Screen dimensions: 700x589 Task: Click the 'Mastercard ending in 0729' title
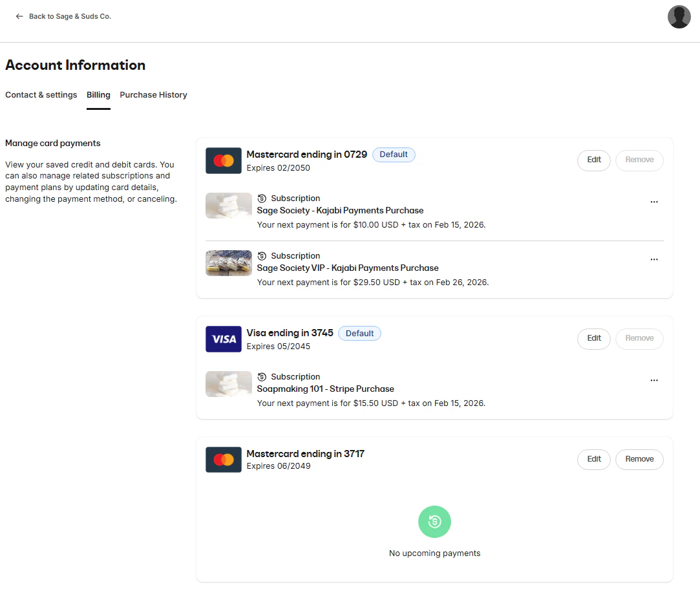[307, 155]
